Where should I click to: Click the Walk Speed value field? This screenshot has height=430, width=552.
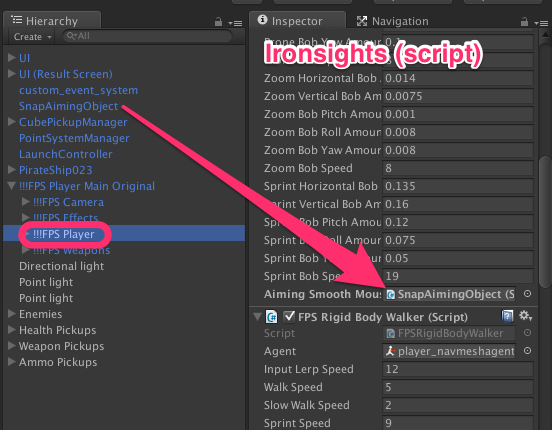(x=457, y=387)
